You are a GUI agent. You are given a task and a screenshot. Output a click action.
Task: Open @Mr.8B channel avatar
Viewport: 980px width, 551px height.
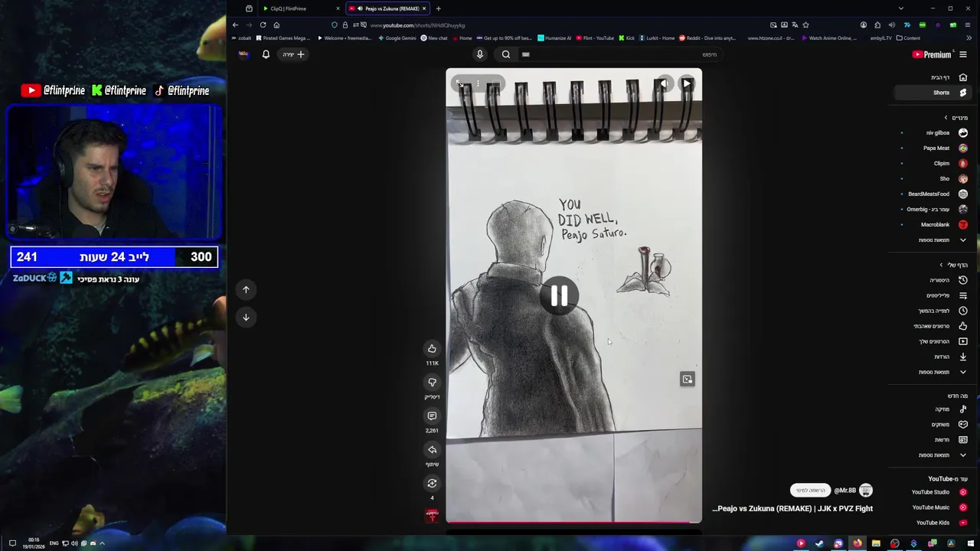click(x=866, y=491)
